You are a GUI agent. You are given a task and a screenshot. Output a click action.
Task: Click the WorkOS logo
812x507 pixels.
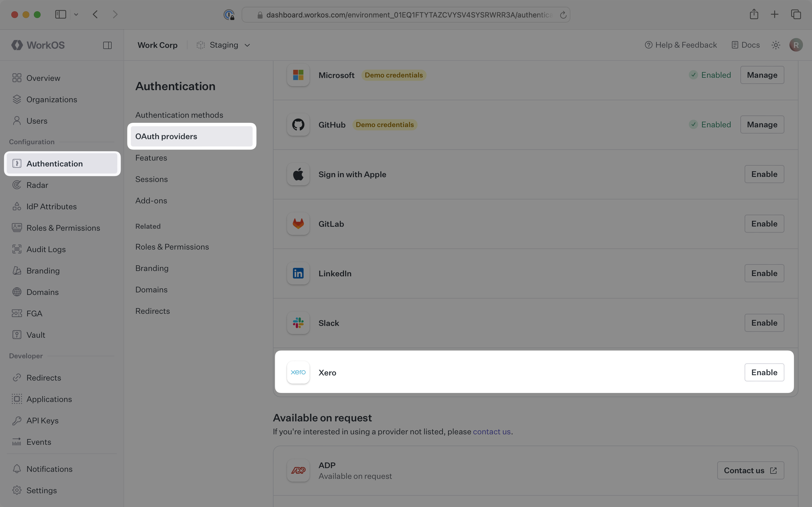coord(37,45)
